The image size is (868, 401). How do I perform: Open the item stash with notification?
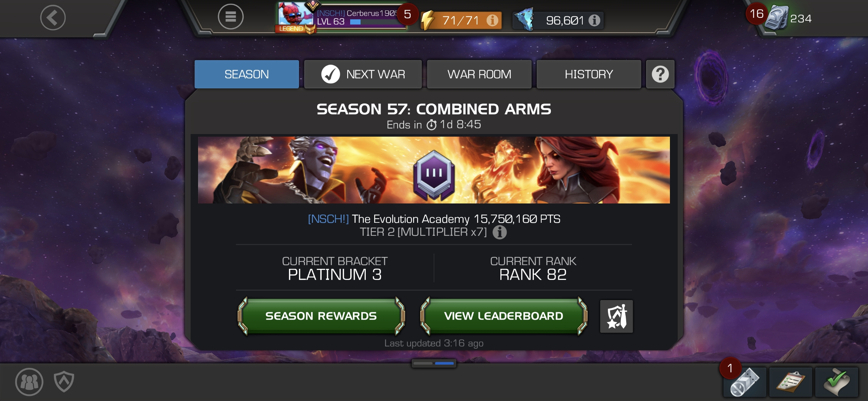(x=744, y=382)
